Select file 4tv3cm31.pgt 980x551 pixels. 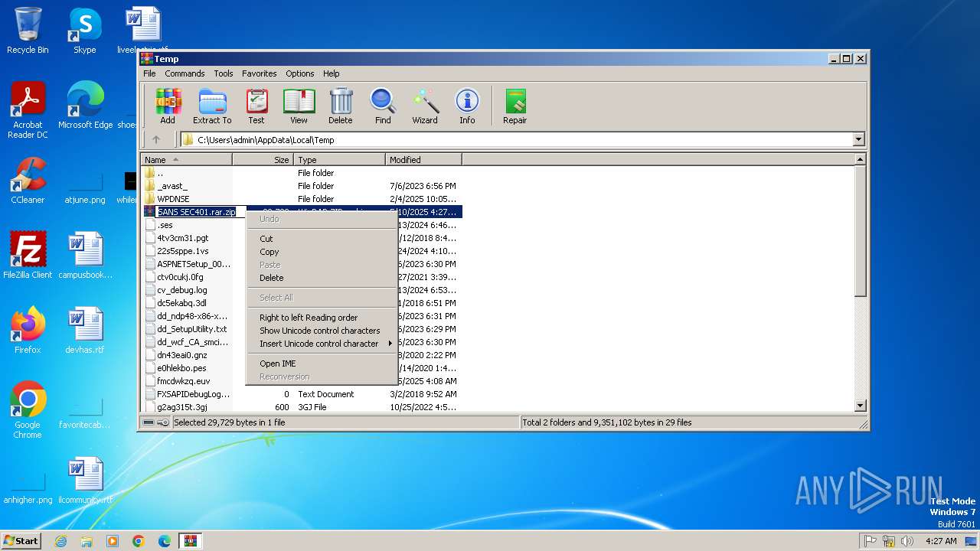(x=182, y=238)
